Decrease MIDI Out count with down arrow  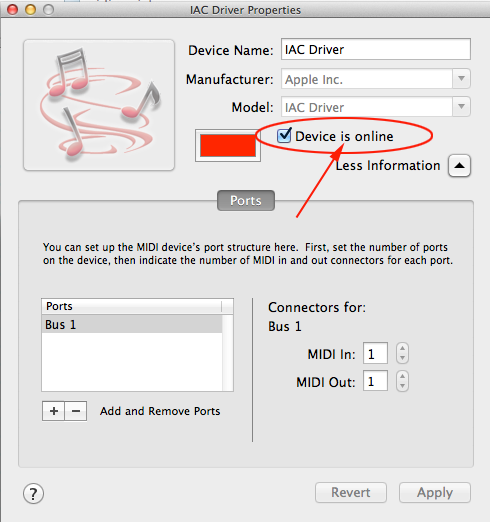tap(402, 386)
